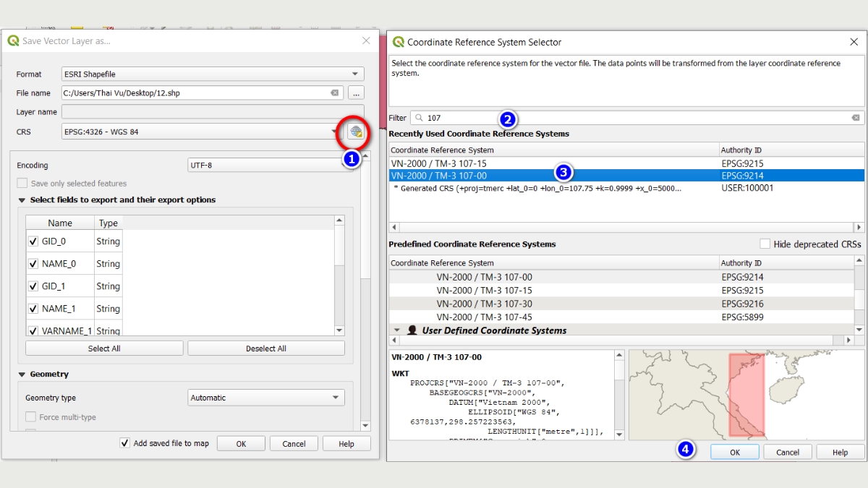Click the WKT panel scrollbar

coord(619,395)
